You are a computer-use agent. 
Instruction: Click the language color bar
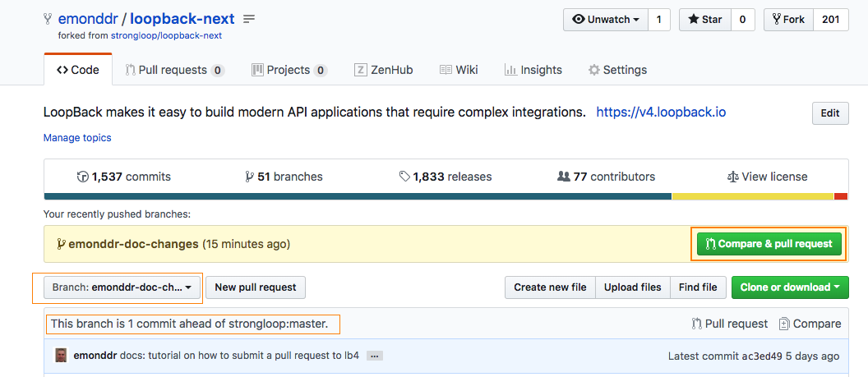point(358,196)
